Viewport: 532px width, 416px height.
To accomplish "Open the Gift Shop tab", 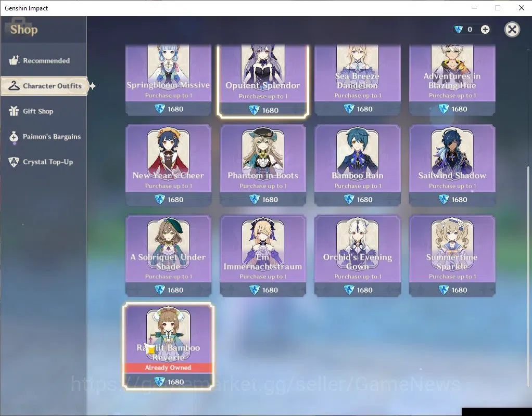I will click(43, 111).
